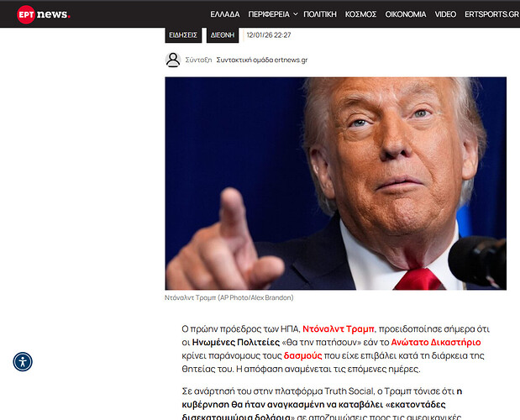The image size is (520, 420).
Task: Click the author avatar icon
Action: 173,60
